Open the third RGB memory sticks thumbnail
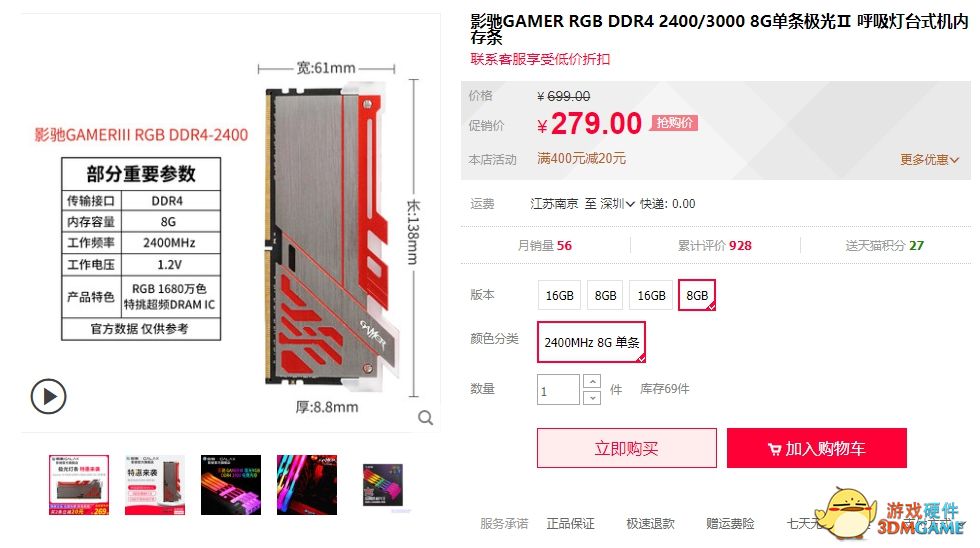The width and height of the screenshot is (980, 548). pos(231,485)
